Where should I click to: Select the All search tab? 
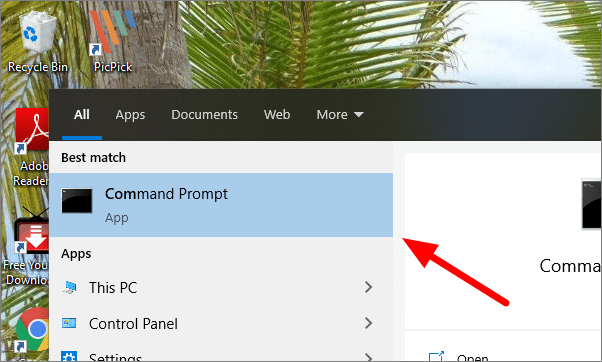pyautogui.click(x=81, y=114)
